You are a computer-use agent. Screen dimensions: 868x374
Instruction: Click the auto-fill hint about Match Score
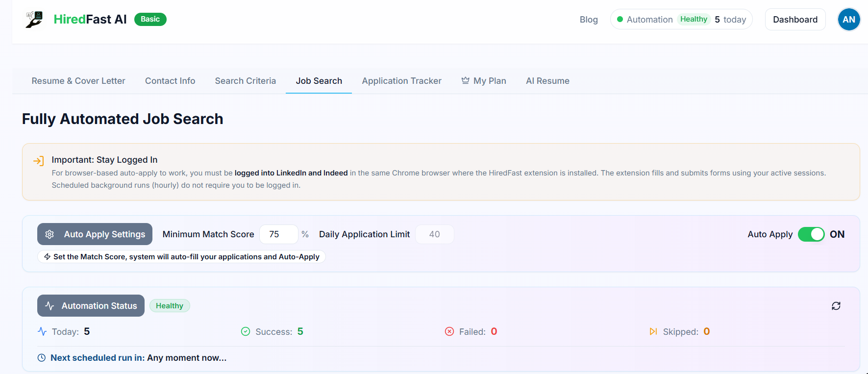[181, 257]
